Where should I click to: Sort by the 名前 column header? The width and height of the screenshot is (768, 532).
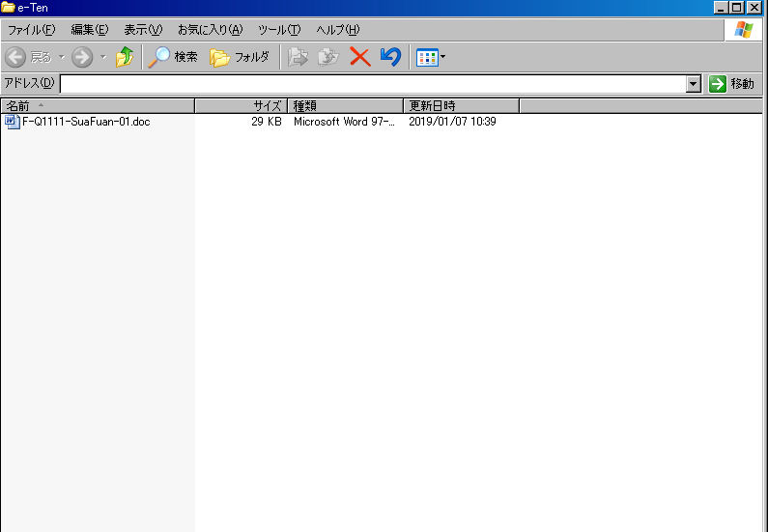tap(98, 105)
